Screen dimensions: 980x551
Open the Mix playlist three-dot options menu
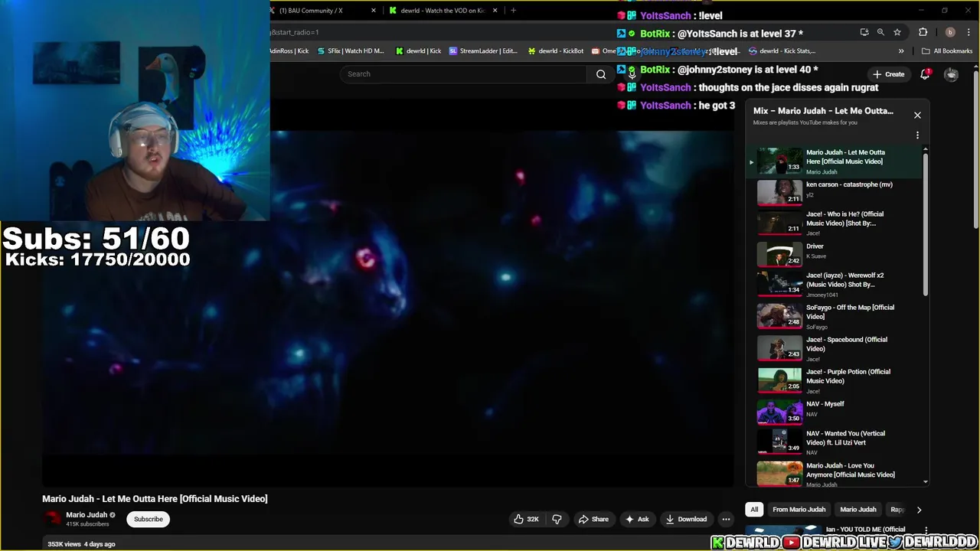click(x=917, y=135)
